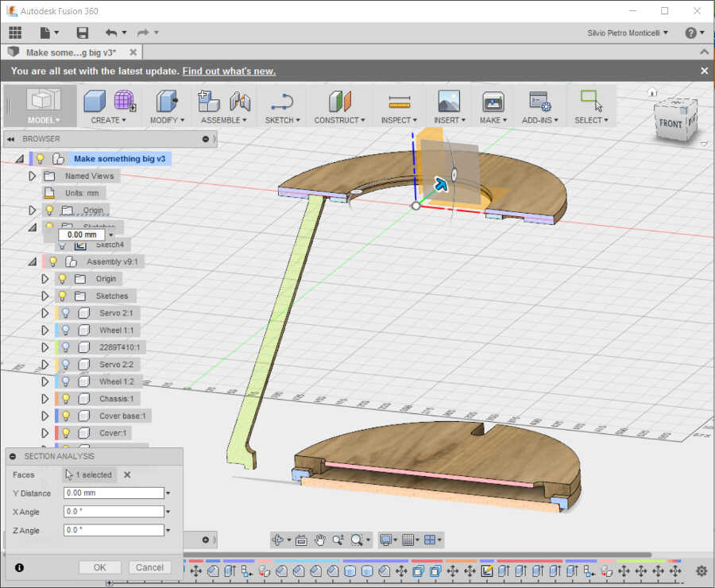Hide the Chassis:1 component bulb
Viewport: 715px width, 588px height.
(66, 399)
